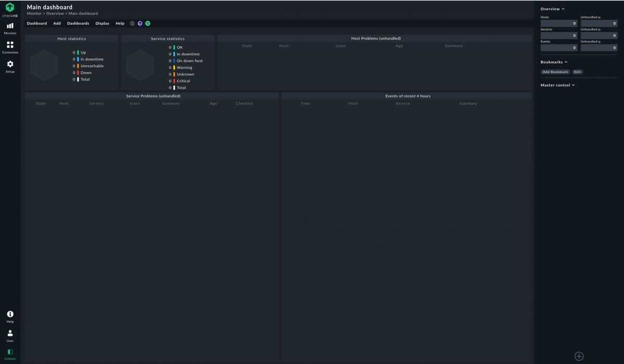Open the Help info icon in left bar

10,316
